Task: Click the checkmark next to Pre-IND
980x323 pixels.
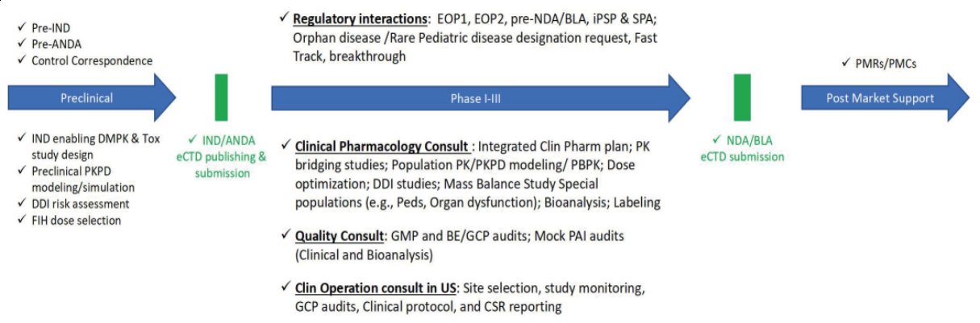Action: click(x=21, y=27)
